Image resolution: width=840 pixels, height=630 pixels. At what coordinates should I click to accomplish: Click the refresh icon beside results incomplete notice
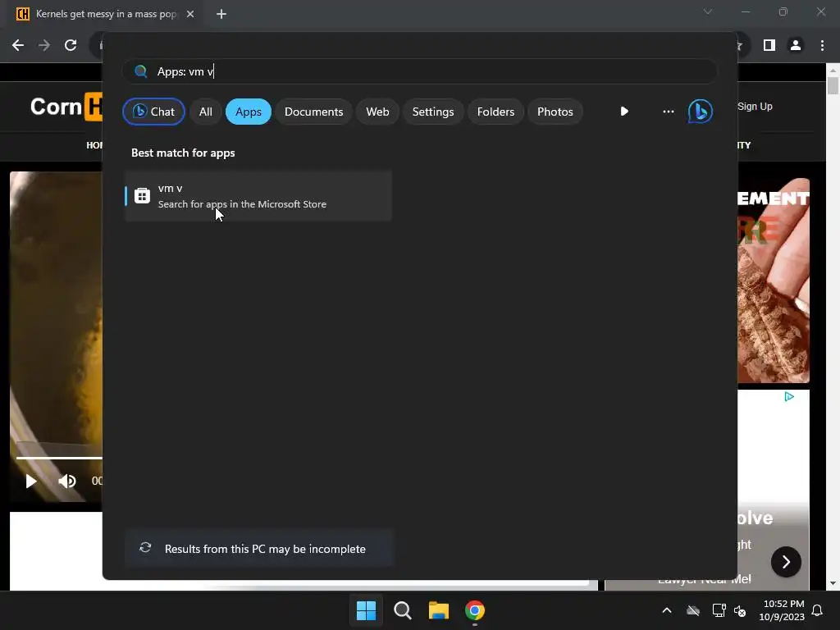coord(145,547)
